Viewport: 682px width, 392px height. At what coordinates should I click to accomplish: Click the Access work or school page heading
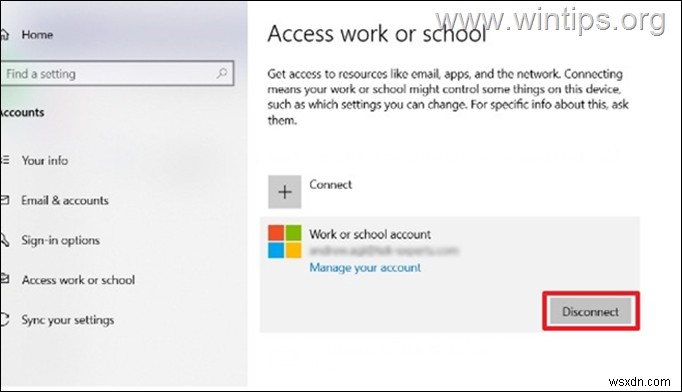377,34
